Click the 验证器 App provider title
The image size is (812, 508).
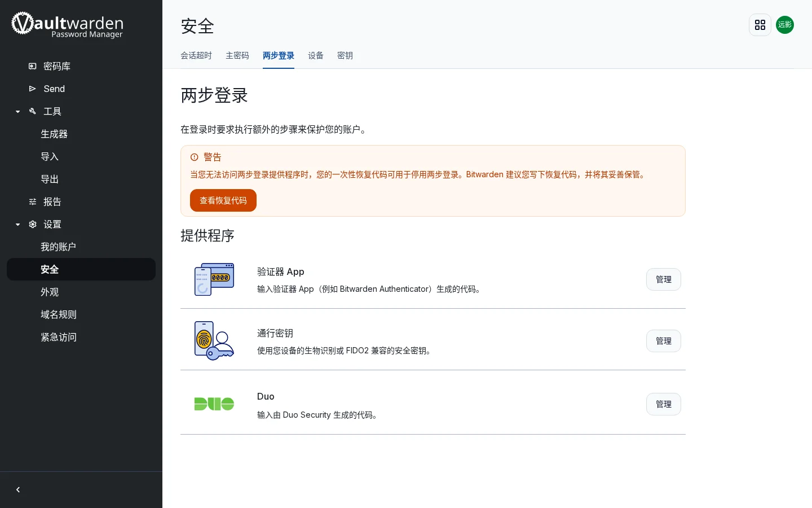[x=281, y=271]
